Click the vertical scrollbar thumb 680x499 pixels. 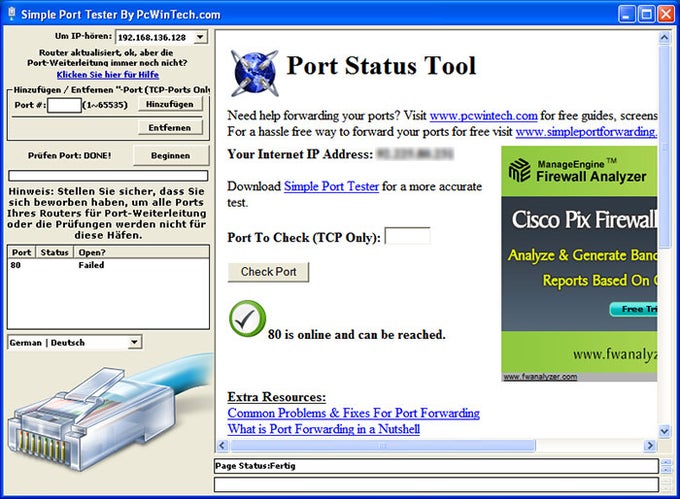[664, 147]
